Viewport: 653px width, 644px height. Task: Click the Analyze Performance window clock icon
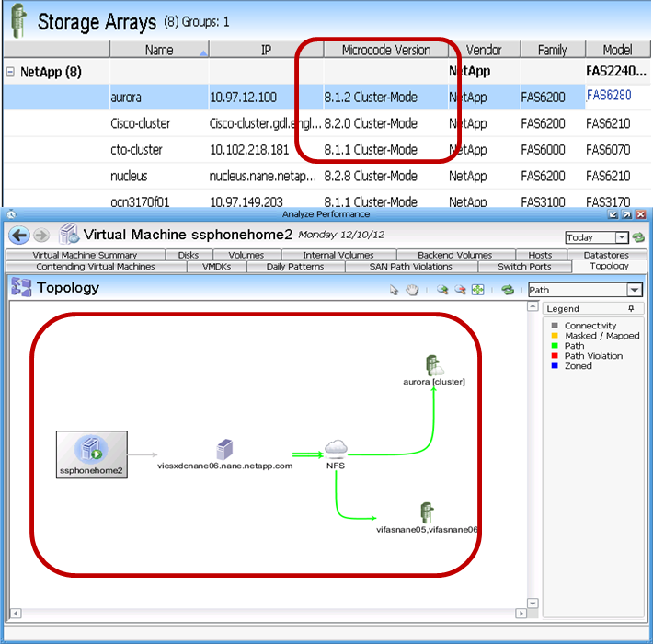coord(11,214)
